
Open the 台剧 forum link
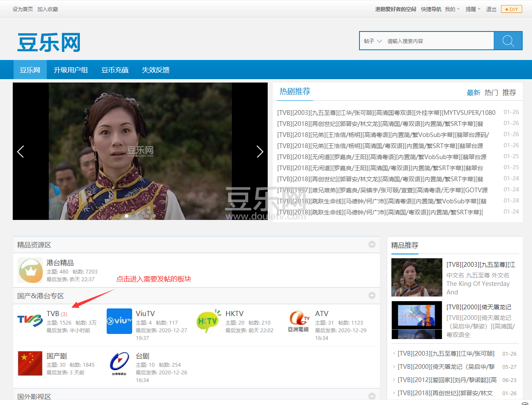point(142,356)
